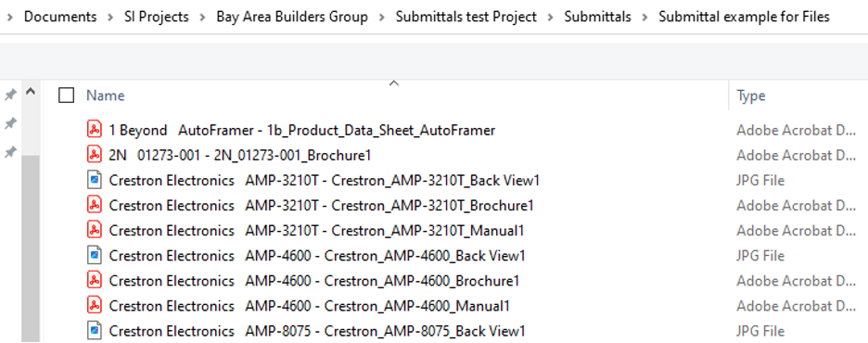Sort files by the Type column header
This screenshot has height=343, width=868.
[x=750, y=95]
